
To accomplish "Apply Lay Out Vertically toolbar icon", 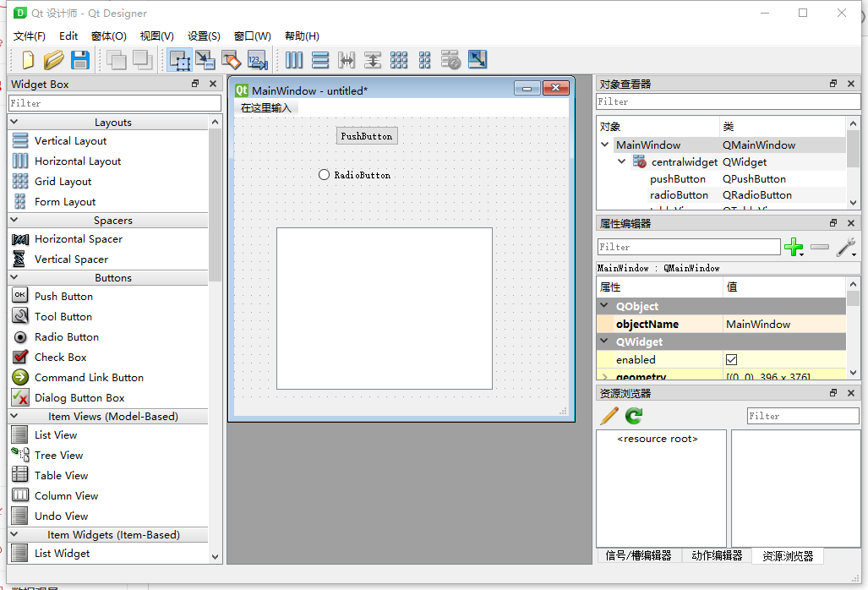I will pyautogui.click(x=320, y=60).
